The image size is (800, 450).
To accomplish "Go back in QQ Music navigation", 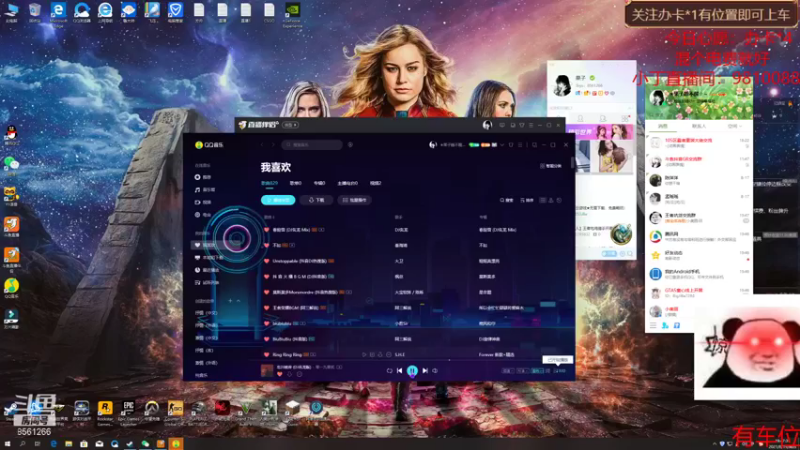I will coord(263,145).
